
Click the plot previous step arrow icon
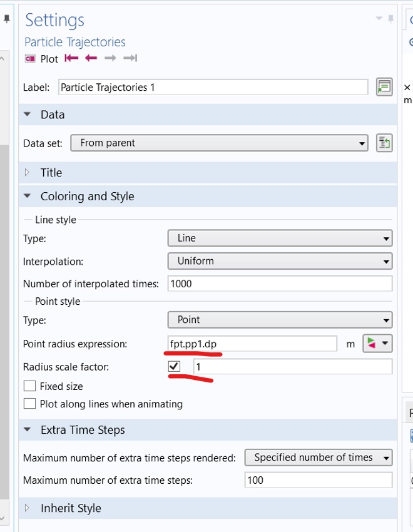91,58
